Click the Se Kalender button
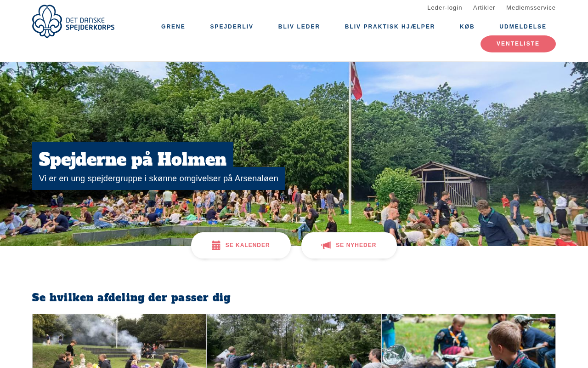Screen dimensions: 588x368 pos(241,245)
